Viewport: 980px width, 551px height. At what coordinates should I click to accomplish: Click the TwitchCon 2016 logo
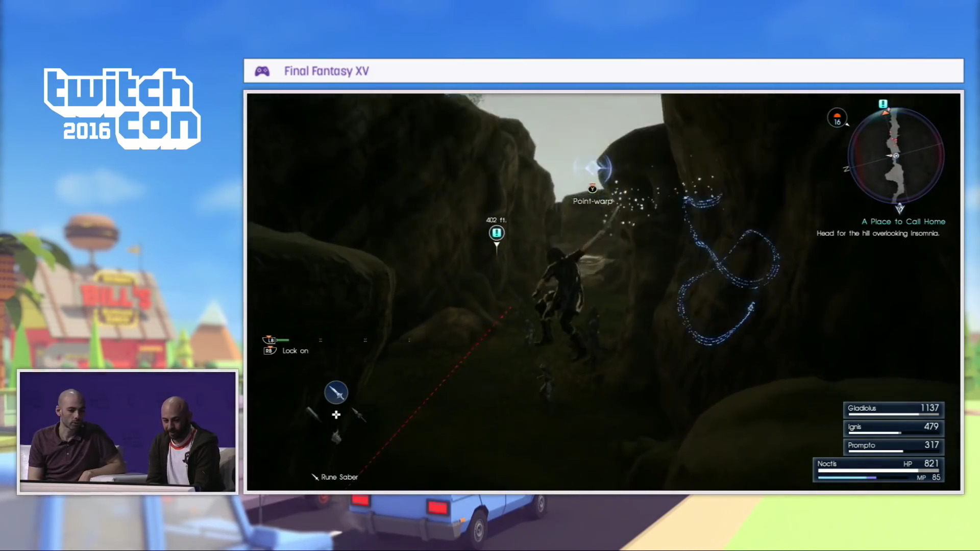point(122,109)
